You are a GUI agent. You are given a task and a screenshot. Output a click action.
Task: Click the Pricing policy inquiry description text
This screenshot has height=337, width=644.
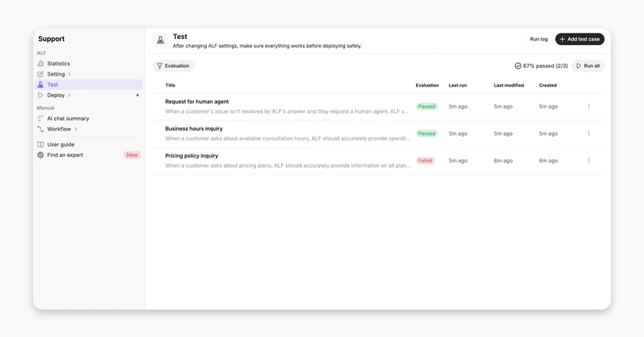pyautogui.click(x=288, y=165)
